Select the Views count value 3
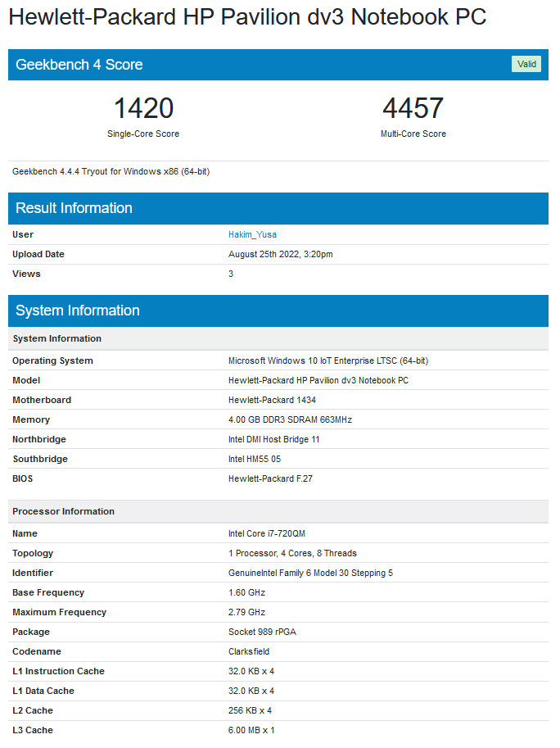The width and height of the screenshot is (560, 748). pyautogui.click(x=231, y=274)
